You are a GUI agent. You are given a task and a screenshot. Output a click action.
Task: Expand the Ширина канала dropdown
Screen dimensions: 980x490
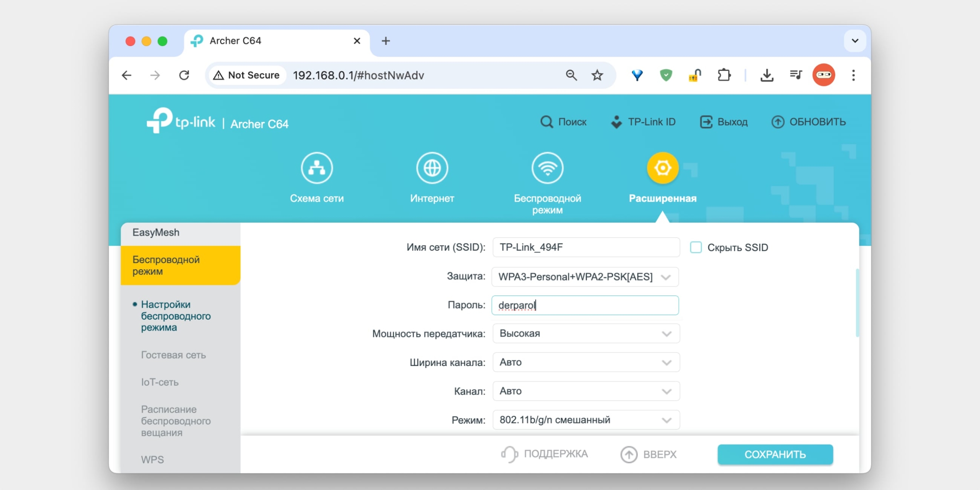(586, 362)
